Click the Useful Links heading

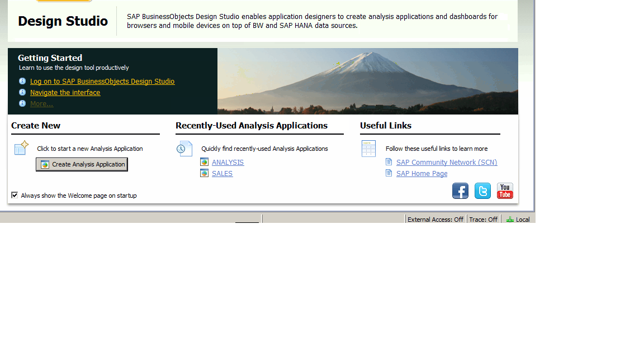[x=386, y=126]
